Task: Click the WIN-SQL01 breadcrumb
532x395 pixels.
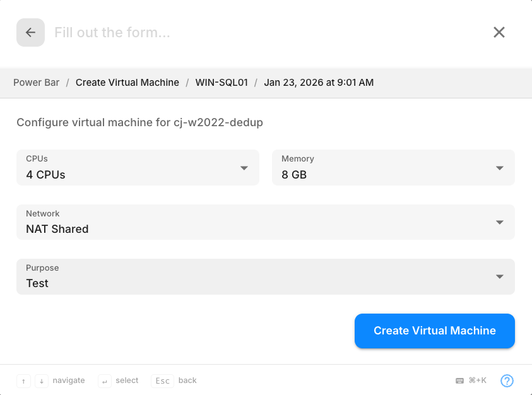Action: [x=222, y=83]
